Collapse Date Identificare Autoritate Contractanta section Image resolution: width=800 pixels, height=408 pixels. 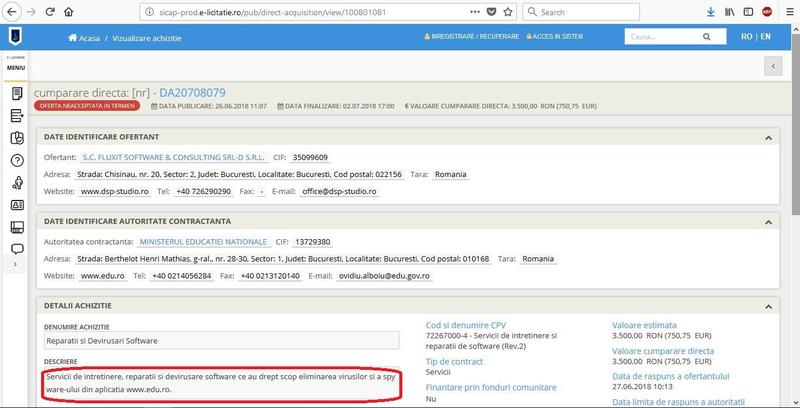click(x=768, y=222)
